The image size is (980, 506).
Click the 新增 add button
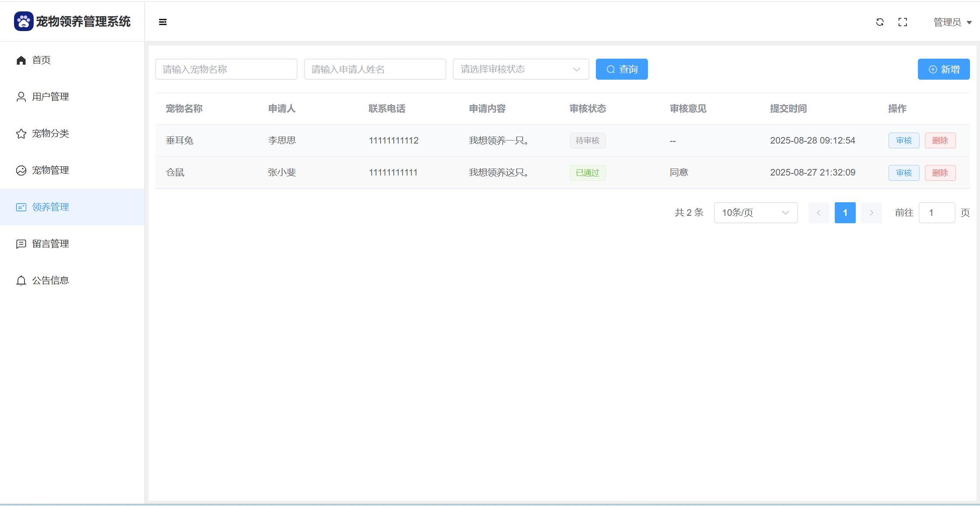[943, 69]
